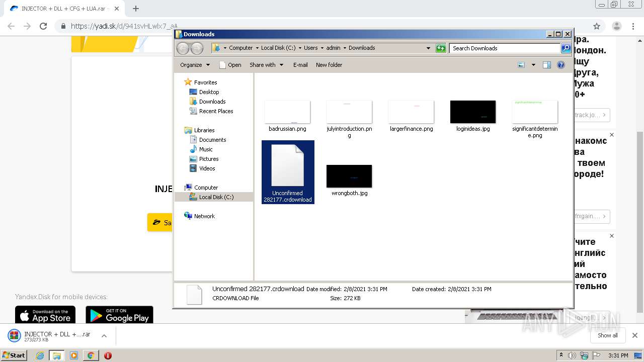This screenshot has width=644, height=362.
Task: Click Chrome back button
Action: pyautogui.click(x=11, y=26)
